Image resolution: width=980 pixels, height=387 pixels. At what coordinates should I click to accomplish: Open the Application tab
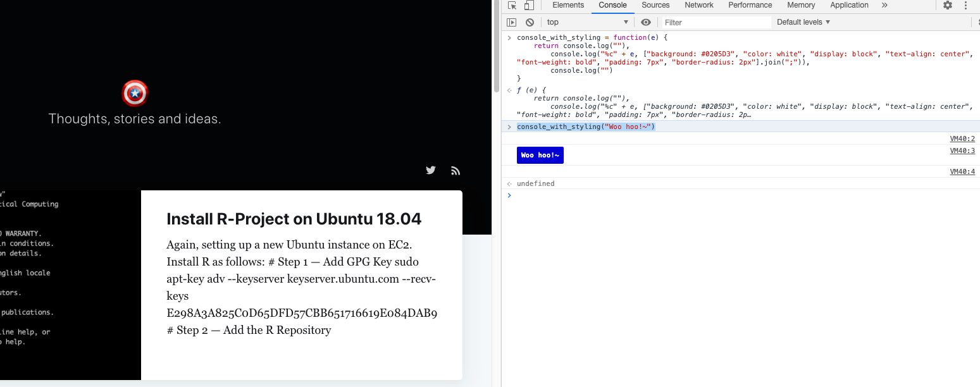point(849,5)
